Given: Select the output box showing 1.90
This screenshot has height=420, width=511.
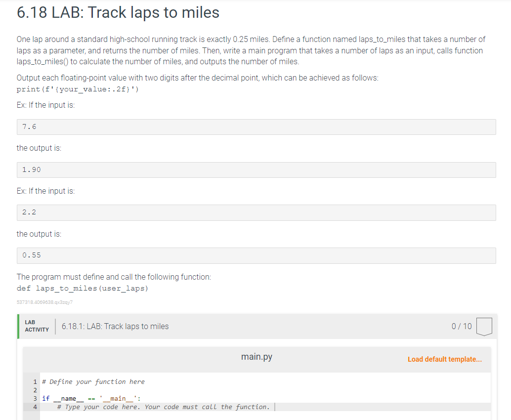Looking at the screenshot, I should point(256,169).
